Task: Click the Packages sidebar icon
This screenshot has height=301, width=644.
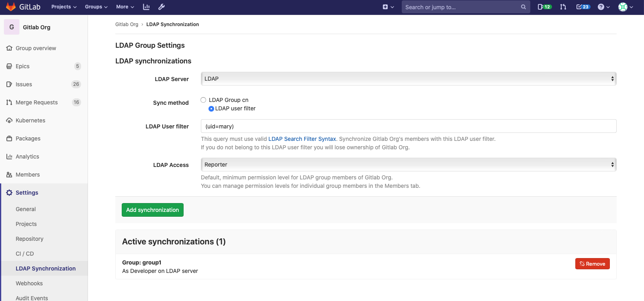Action: click(x=9, y=138)
